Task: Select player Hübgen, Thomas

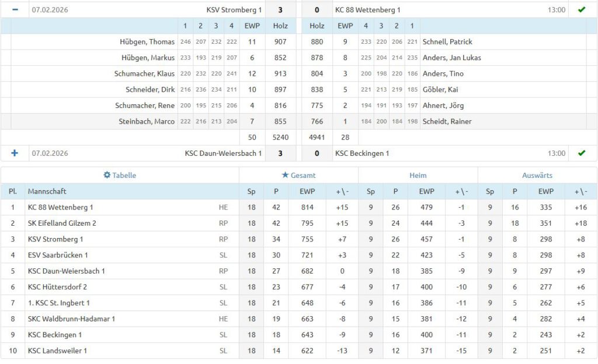Action: (147, 42)
